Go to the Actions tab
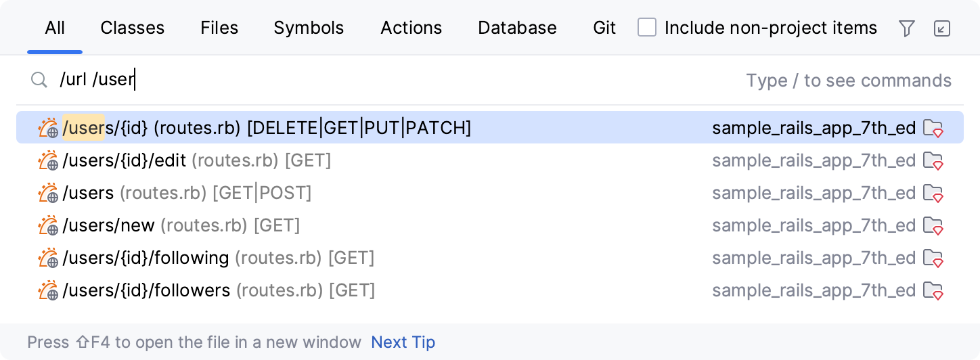This screenshot has height=360, width=980. [411, 28]
